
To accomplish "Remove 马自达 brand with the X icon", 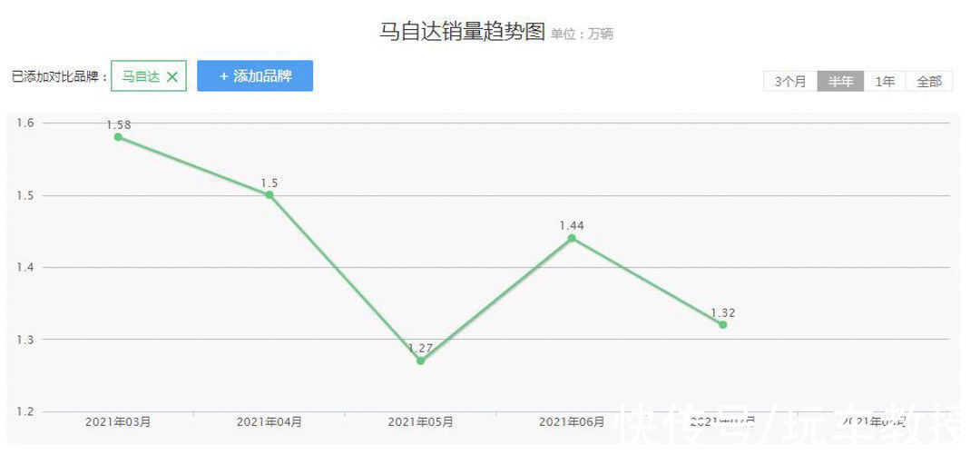I will point(172,77).
